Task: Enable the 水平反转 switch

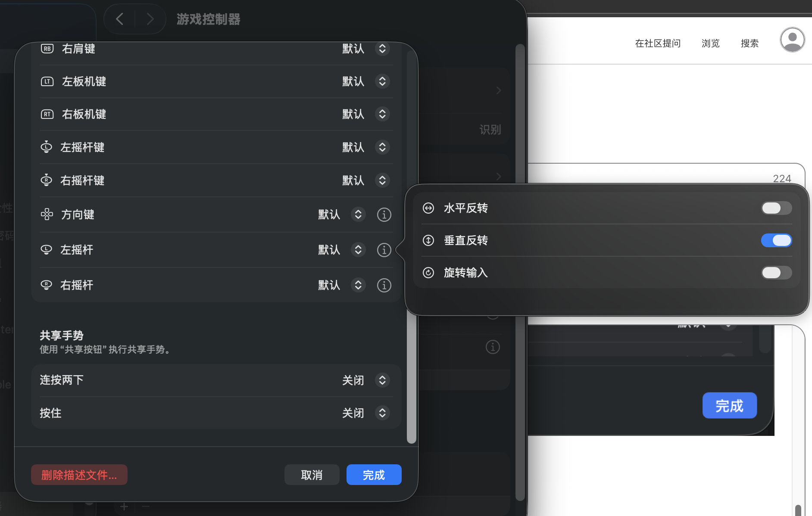Action: (x=776, y=208)
